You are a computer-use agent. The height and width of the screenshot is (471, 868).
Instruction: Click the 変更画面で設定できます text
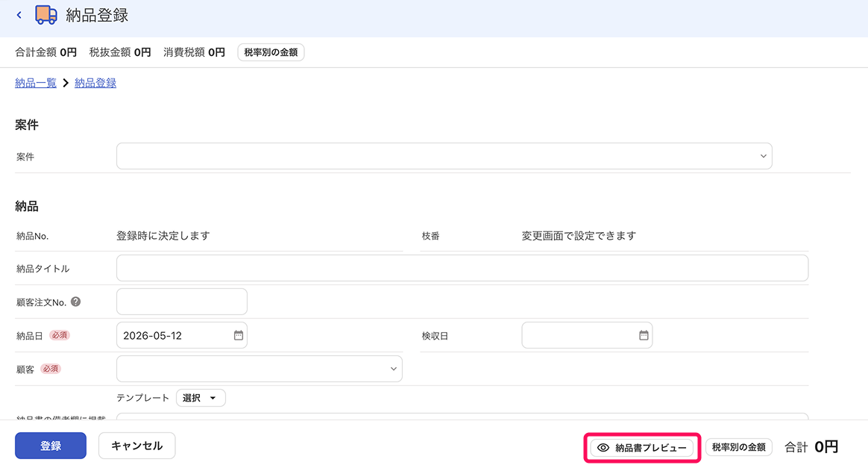pos(579,236)
